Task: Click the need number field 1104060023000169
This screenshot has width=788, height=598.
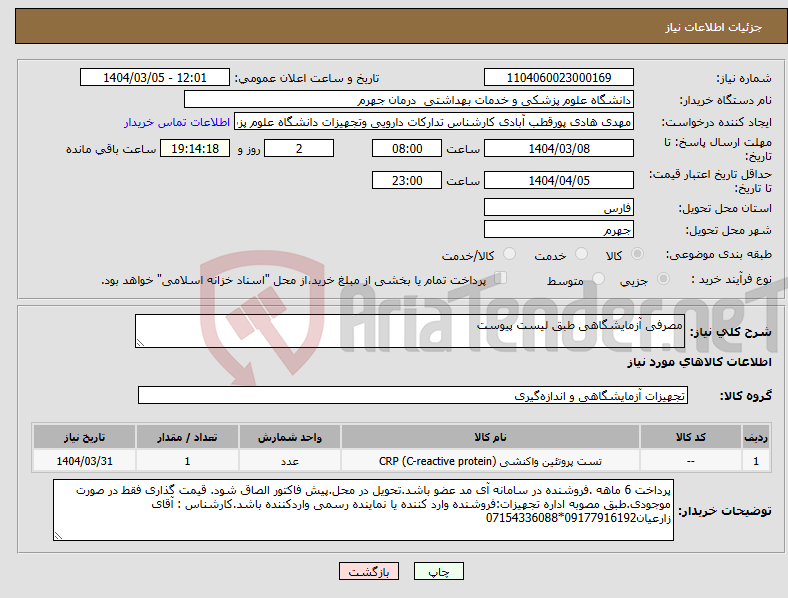Action: [559, 77]
